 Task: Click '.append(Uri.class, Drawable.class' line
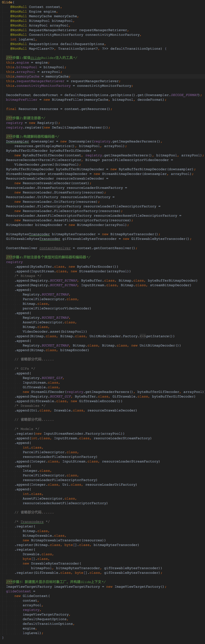[76, 410]
